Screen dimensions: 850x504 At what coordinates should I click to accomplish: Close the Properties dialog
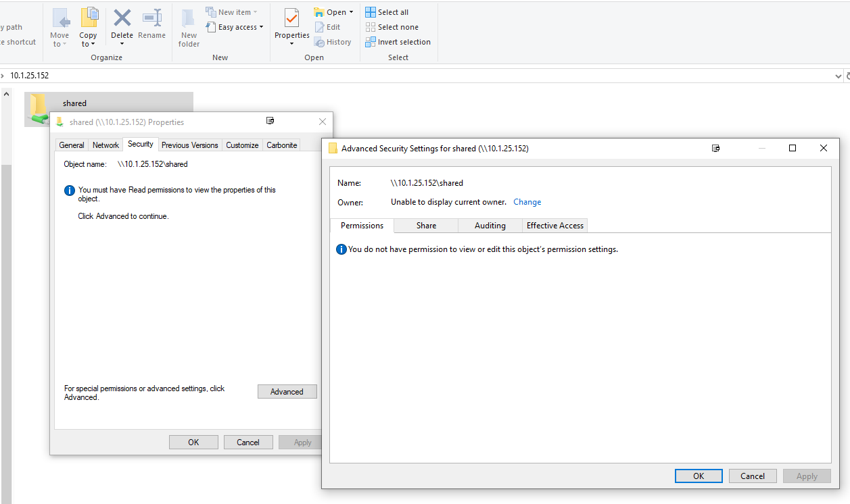coord(323,122)
